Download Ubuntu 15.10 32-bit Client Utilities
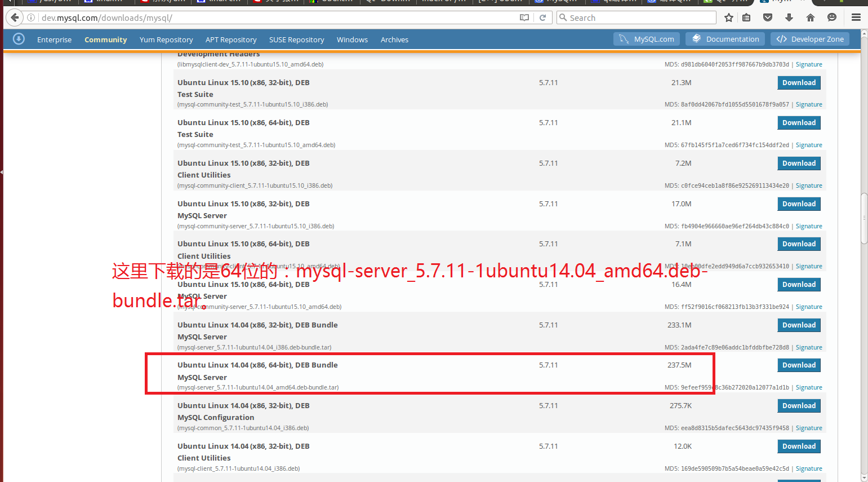868x482 pixels. coord(799,163)
